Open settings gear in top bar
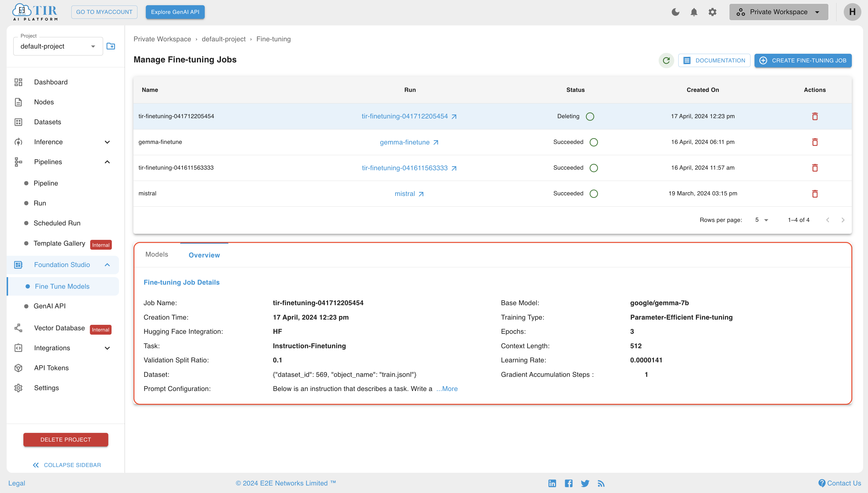This screenshot has width=868, height=493. click(x=712, y=12)
